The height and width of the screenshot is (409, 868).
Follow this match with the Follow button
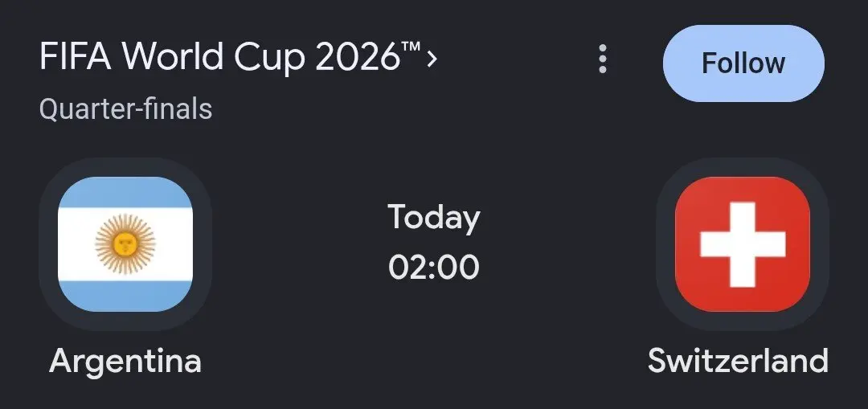point(743,63)
